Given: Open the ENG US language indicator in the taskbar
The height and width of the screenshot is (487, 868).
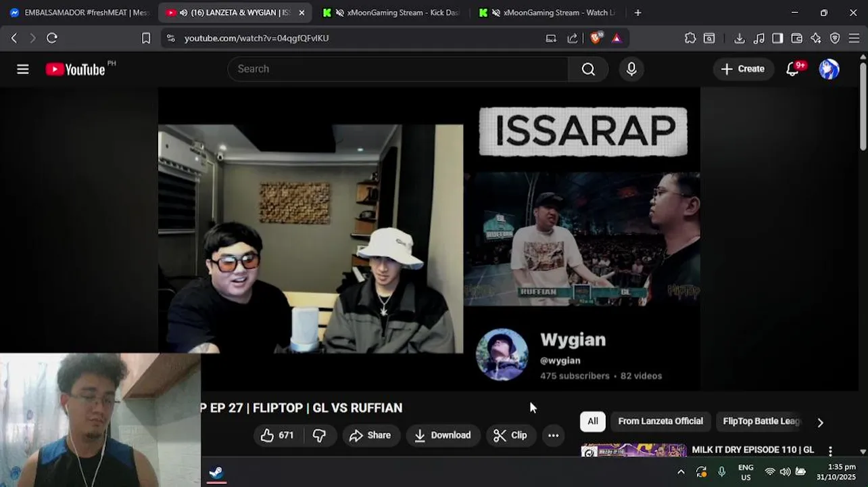Looking at the screenshot, I should pos(746,472).
